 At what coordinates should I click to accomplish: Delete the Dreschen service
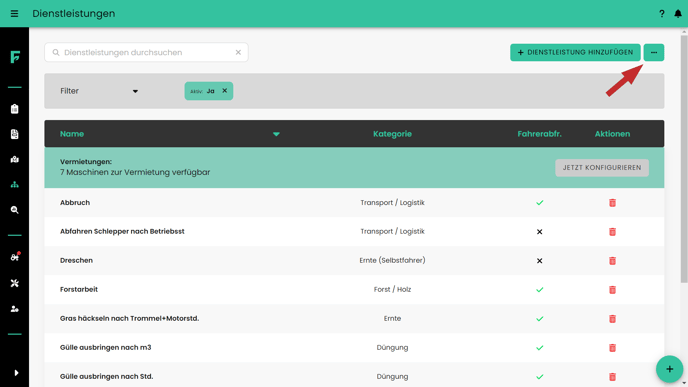pos(613,261)
